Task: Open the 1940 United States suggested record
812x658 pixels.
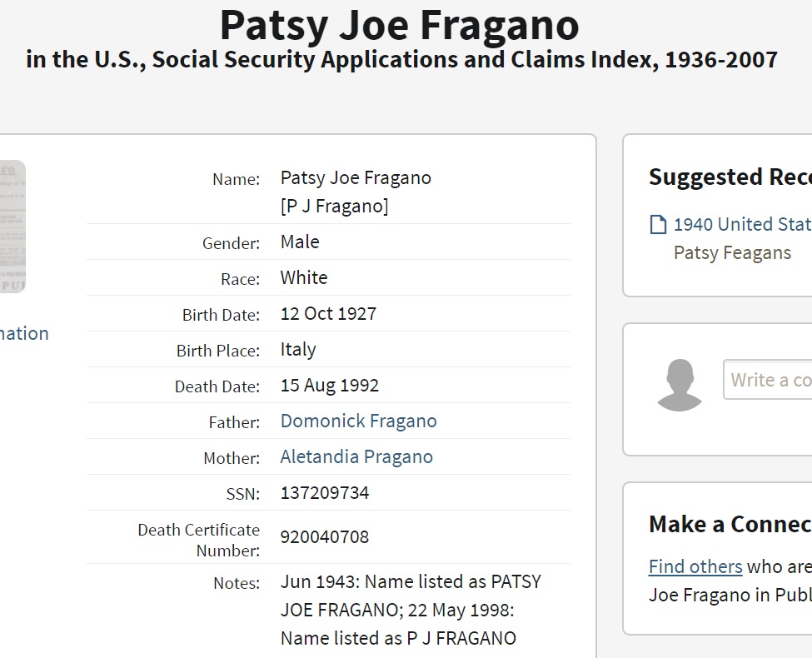Action: click(x=741, y=224)
